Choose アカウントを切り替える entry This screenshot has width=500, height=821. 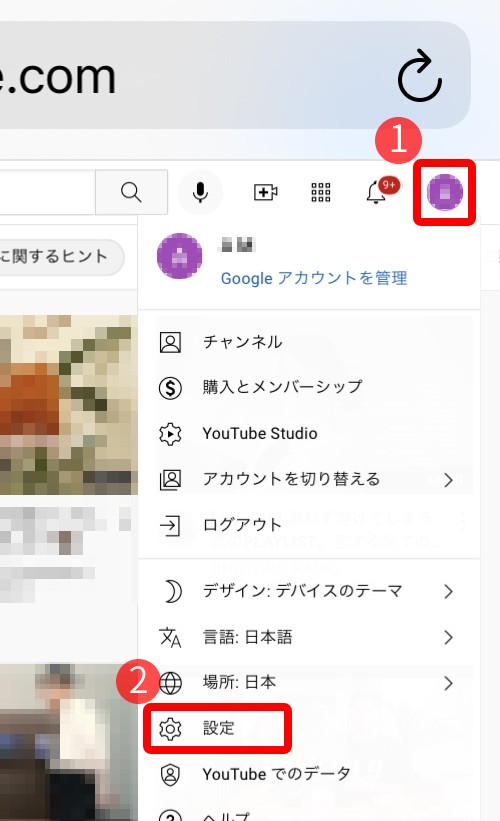click(x=309, y=479)
